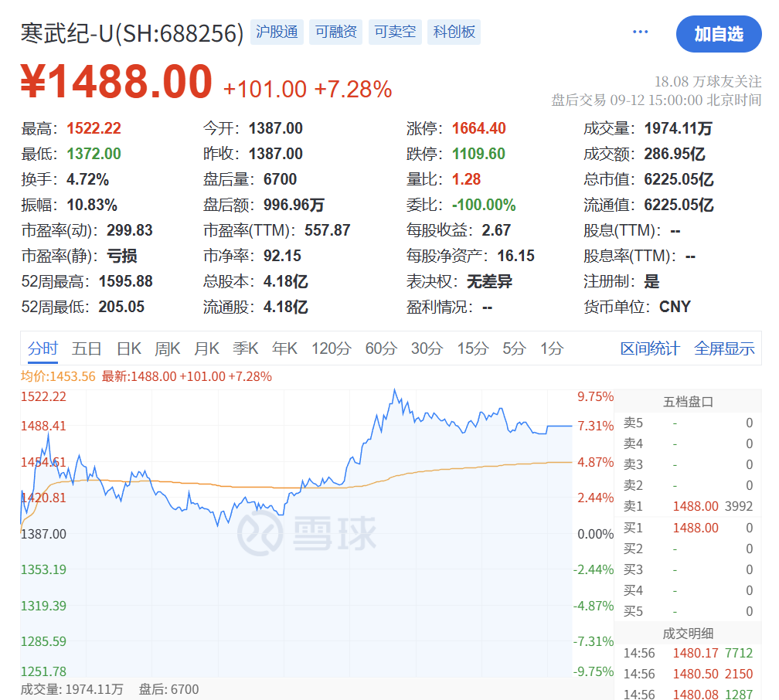Switch to the 30分 chart tab
The height and width of the screenshot is (700, 779).
pyautogui.click(x=427, y=348)
